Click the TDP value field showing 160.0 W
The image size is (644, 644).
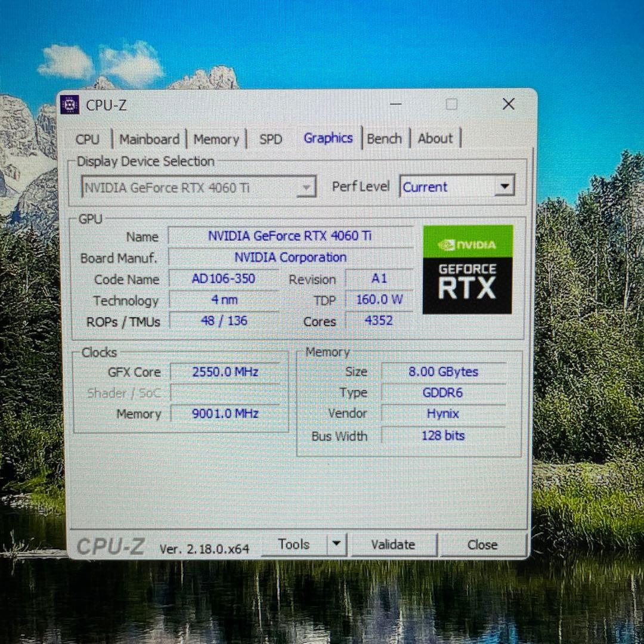(x=379, y=299)
